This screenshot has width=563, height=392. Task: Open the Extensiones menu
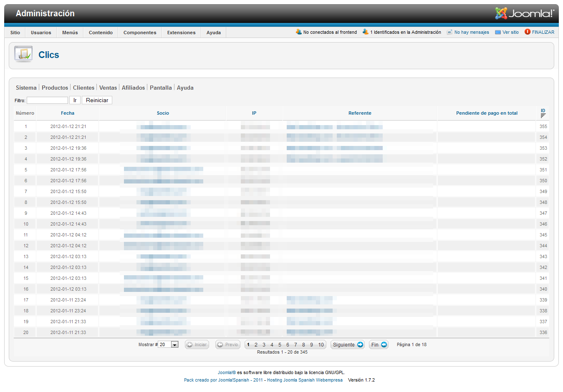pos(181,33)
